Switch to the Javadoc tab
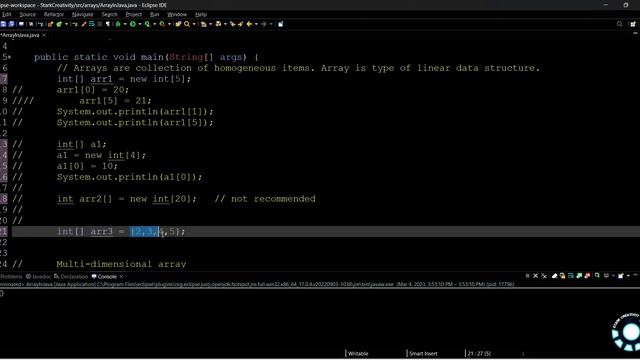Viewport: 640px width, 360px height. click(x=38, y=276)
